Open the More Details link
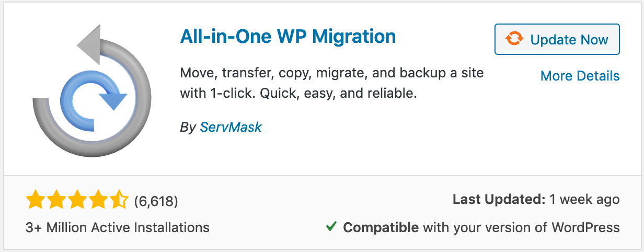The width and height of the screenshot is (644, 252). click(580, 76)
